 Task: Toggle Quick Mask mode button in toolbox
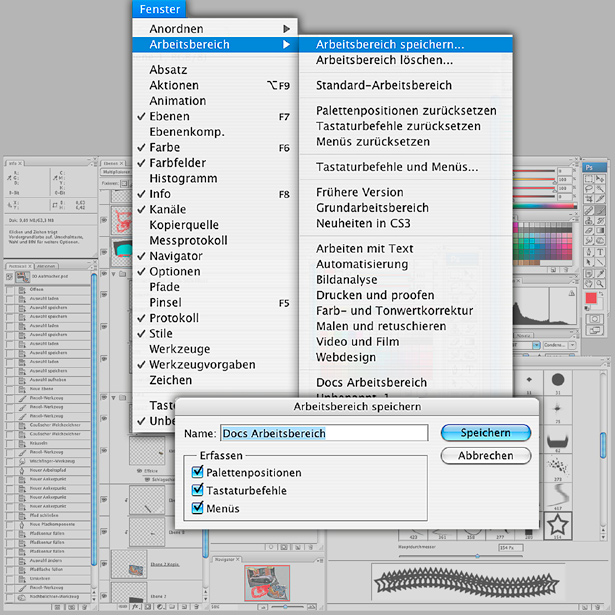[595, 318]
